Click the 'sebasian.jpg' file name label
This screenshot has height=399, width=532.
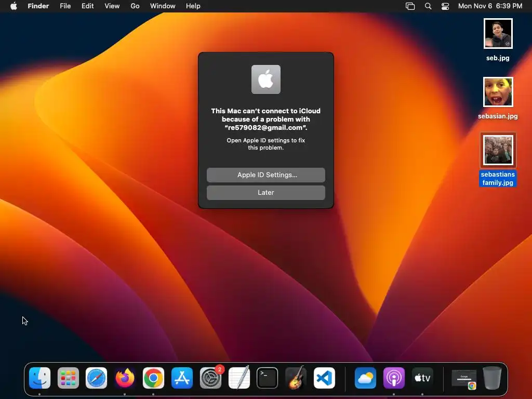498,116
